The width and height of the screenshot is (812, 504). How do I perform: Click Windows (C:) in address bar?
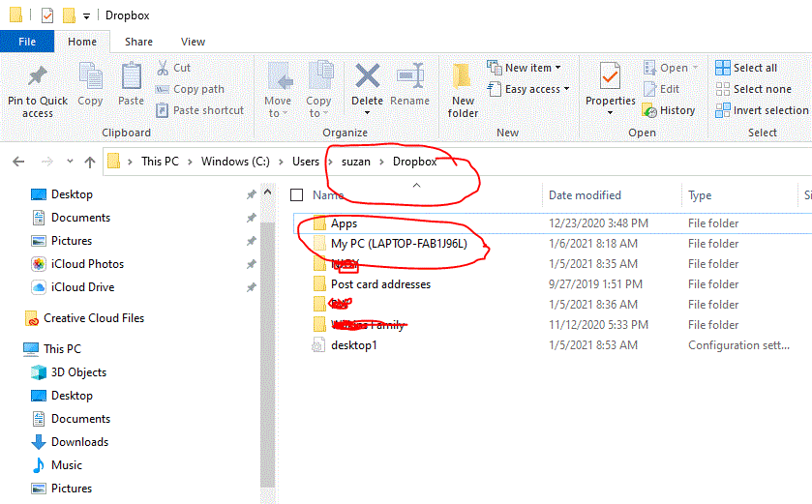point(235,162)
